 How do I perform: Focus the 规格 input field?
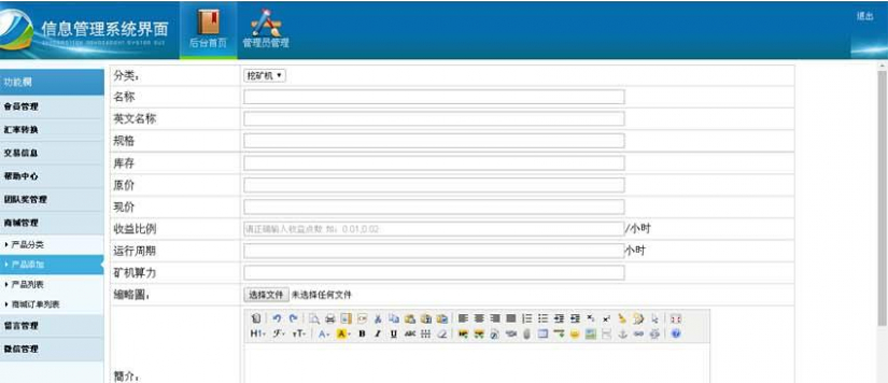tap(434, 141)
